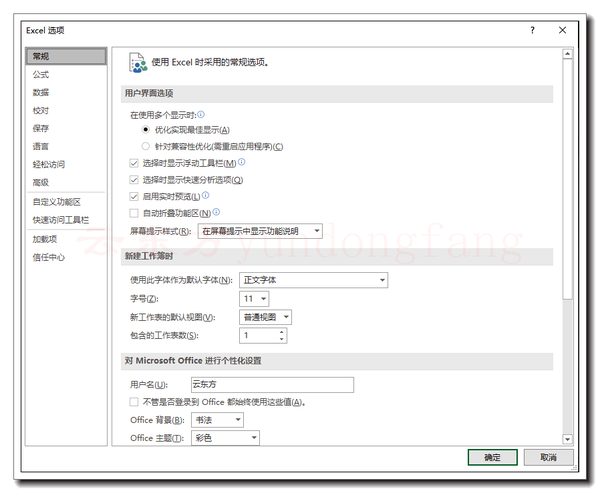The width and height of the screenshot is (600, 493).
Task: Open Office 背景 dropdown
Action: click(x=217, y=420)
